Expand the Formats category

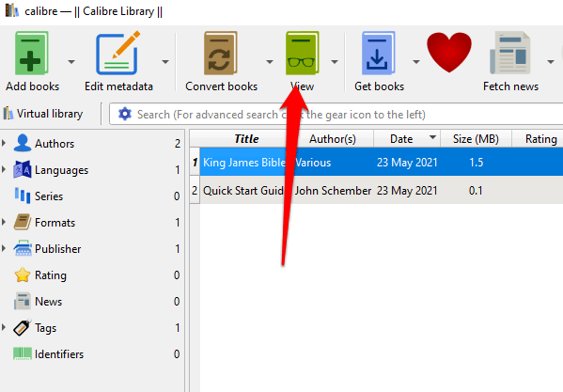tap(4, 222)
